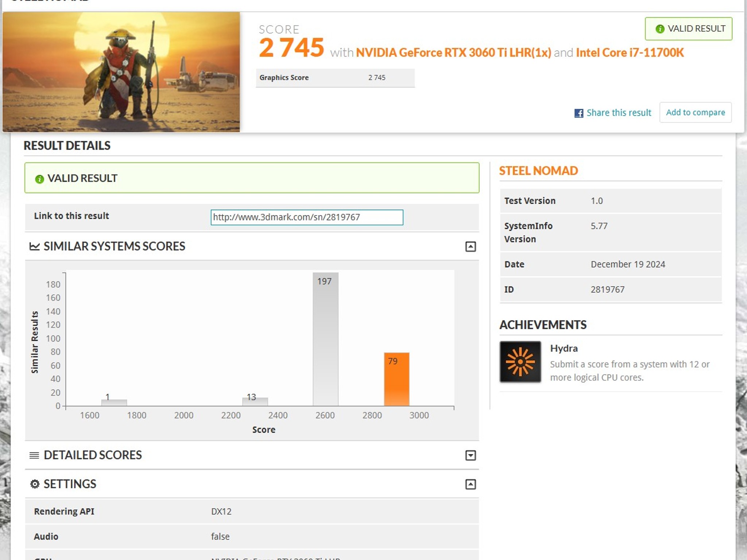Click the gray 197 results bar
Image resolution: width=747 pixels, height=560 pixels.
[x=325, y=339]
